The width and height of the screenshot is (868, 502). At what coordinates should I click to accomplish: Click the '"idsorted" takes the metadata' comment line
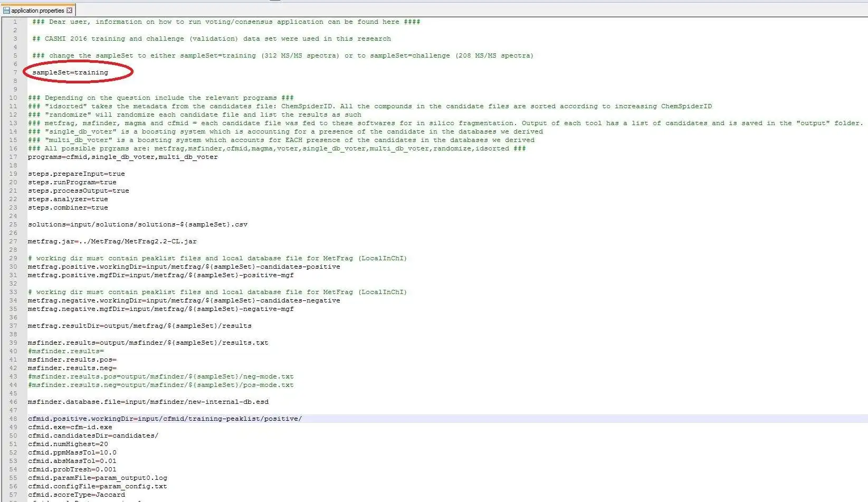tap(370, 106)
